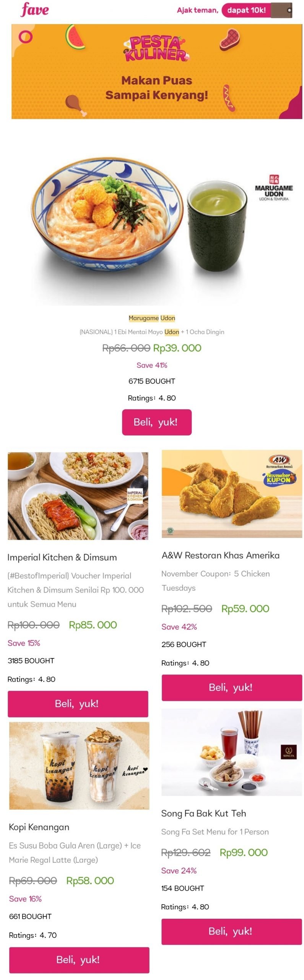Open the 'Marugame Udon' highlighted link
The height and width of the screenshot is (980, 304).
pyautogui.click(x=152, y=317)
